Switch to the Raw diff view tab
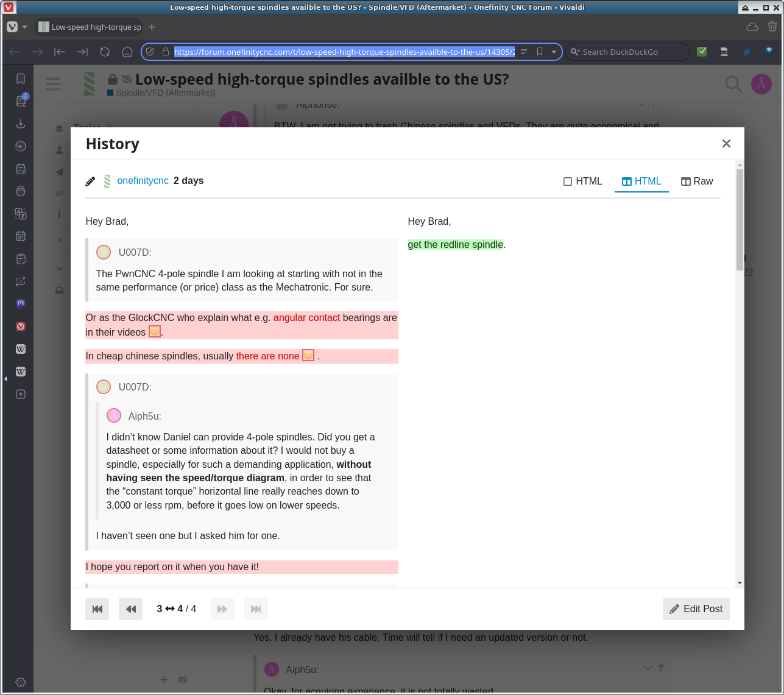 point(697,182)
